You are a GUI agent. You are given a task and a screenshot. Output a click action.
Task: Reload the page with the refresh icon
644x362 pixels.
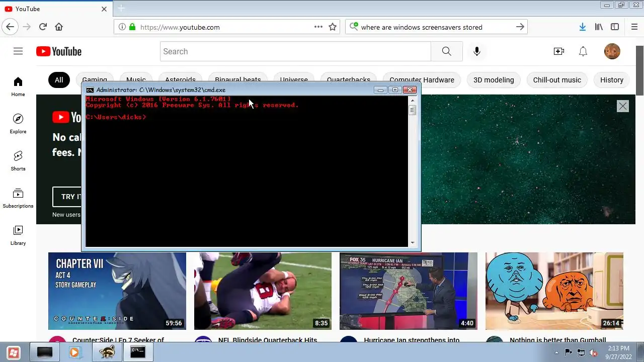pos(43,27)
